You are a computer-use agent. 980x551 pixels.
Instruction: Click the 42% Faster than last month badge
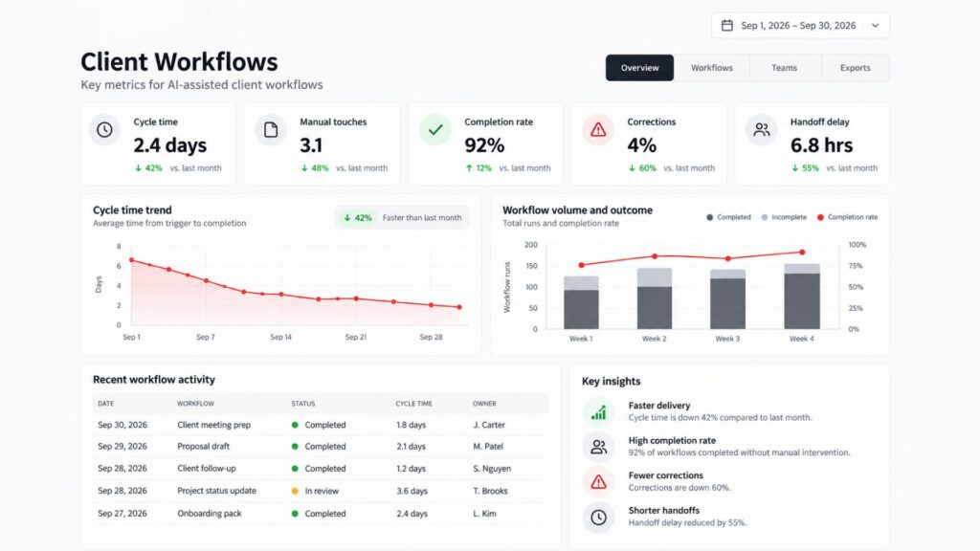pos(402,218)
